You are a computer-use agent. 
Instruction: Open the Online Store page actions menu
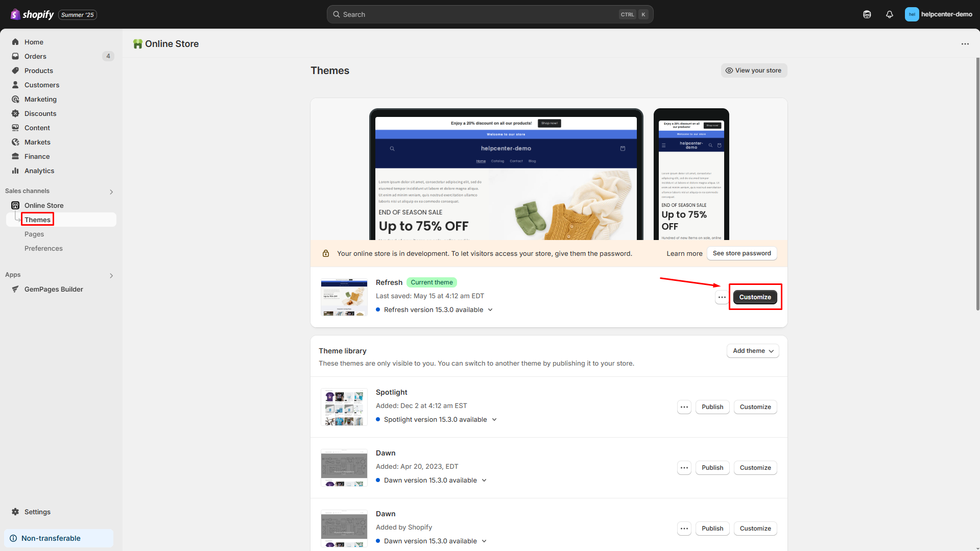pos(965,44)
